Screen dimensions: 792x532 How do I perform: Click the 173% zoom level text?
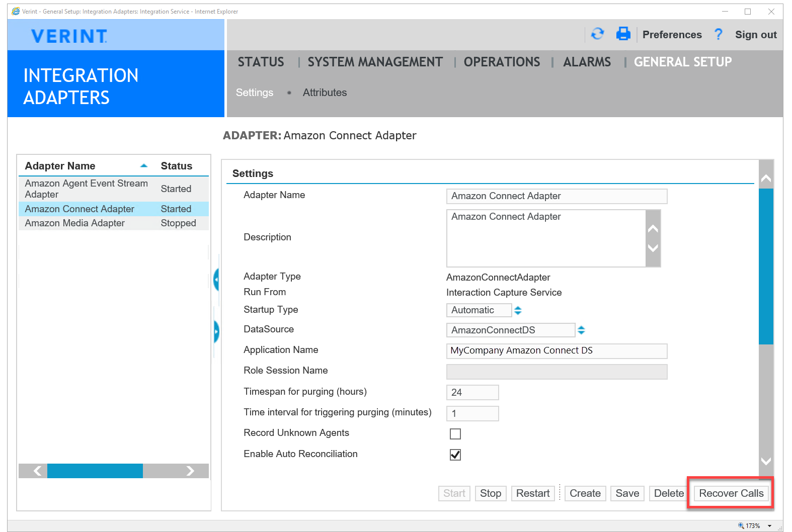coord(753,525)
